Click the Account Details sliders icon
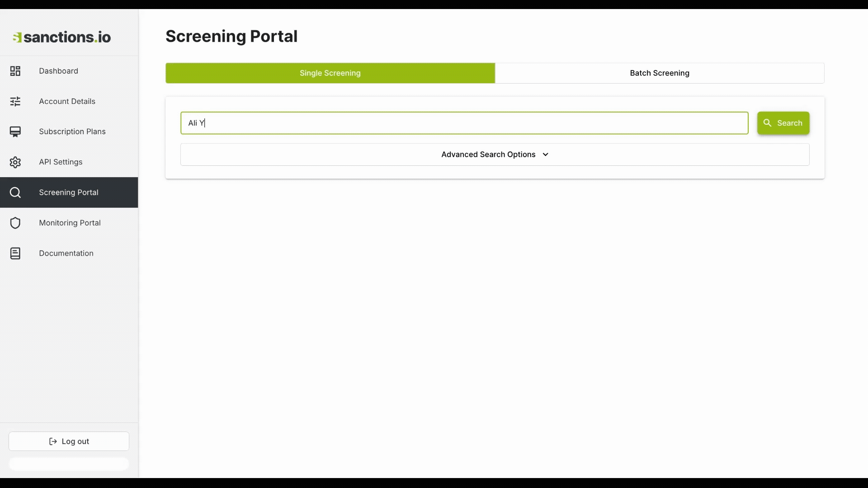868x488 pixels. tap(15, 101)
